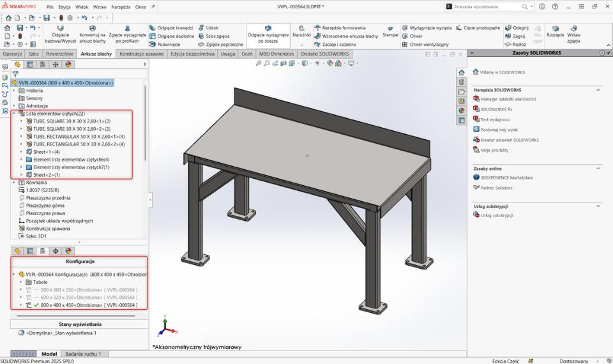This screenshot has width=613, height=364.
Task: Expand Lista elementów ciętych(22) node
Action: click(14, 114)
